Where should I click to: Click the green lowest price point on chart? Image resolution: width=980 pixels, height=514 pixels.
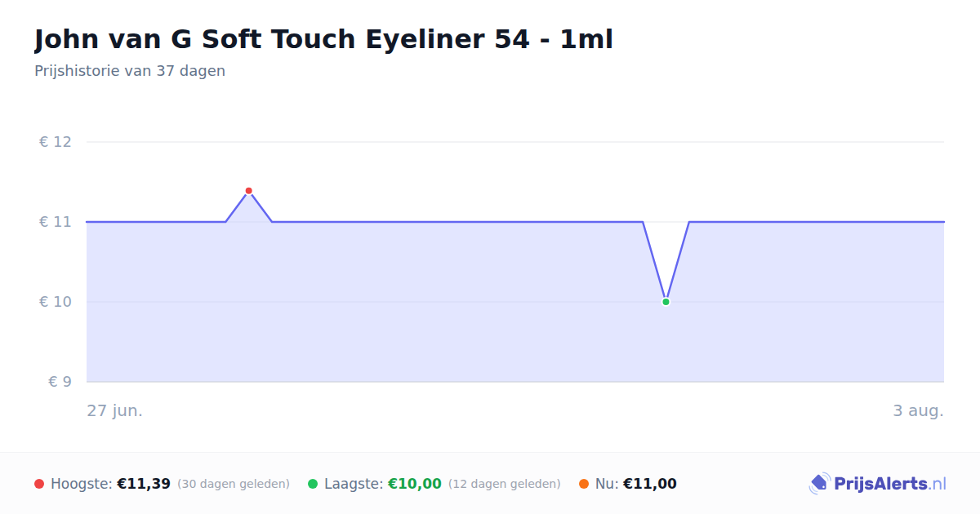666,302
